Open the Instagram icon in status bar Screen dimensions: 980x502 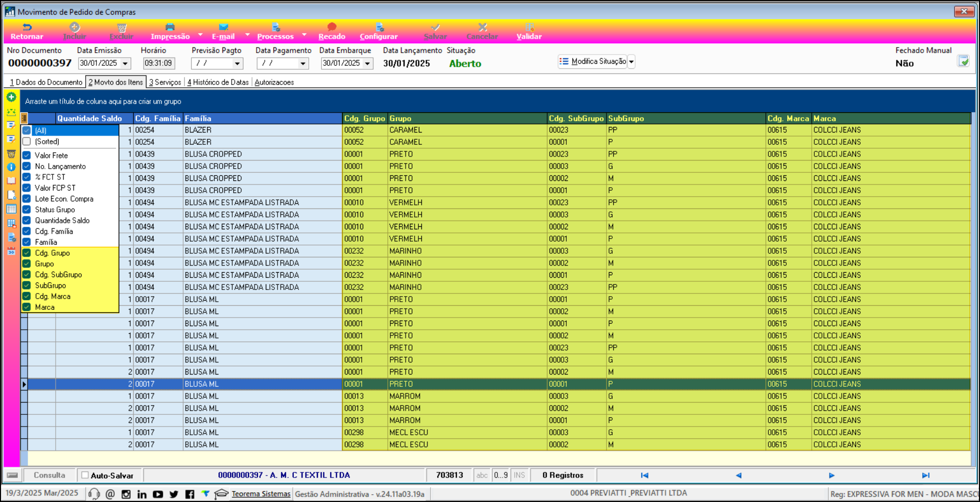(126, 494)
